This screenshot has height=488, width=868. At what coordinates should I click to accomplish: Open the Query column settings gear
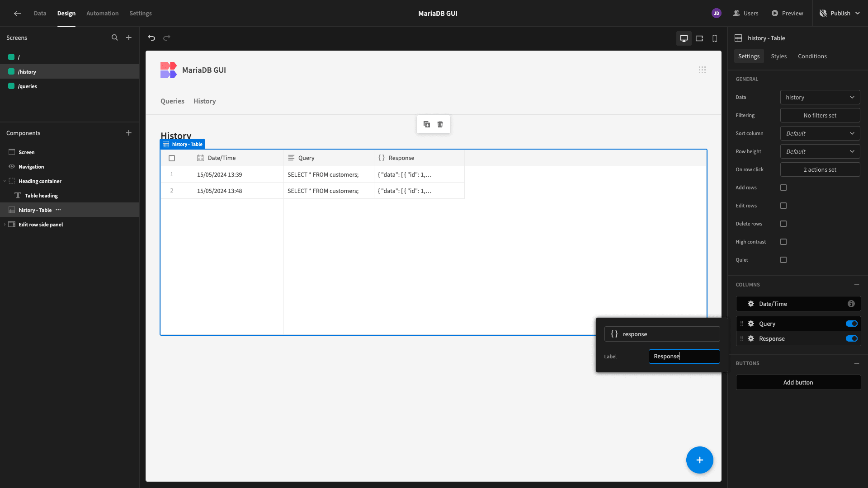pyautogui.click(x=751, y=324)
